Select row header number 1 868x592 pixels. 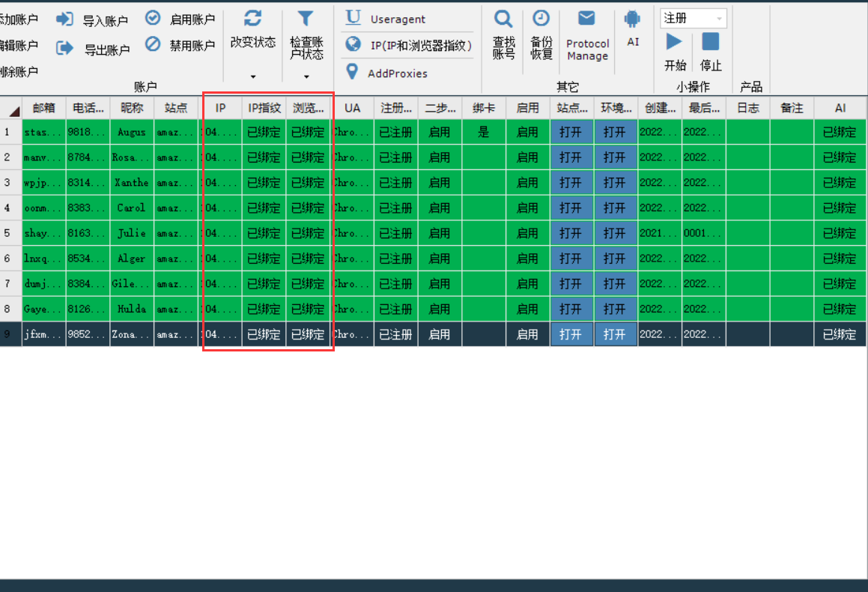click(x=11, y=133)
